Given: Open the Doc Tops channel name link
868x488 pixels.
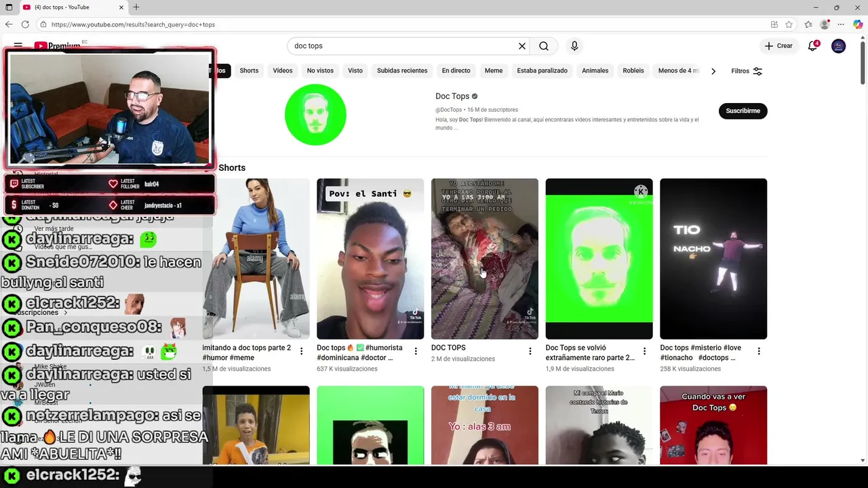Looking at the screenshot, I should tap(452, 96).
